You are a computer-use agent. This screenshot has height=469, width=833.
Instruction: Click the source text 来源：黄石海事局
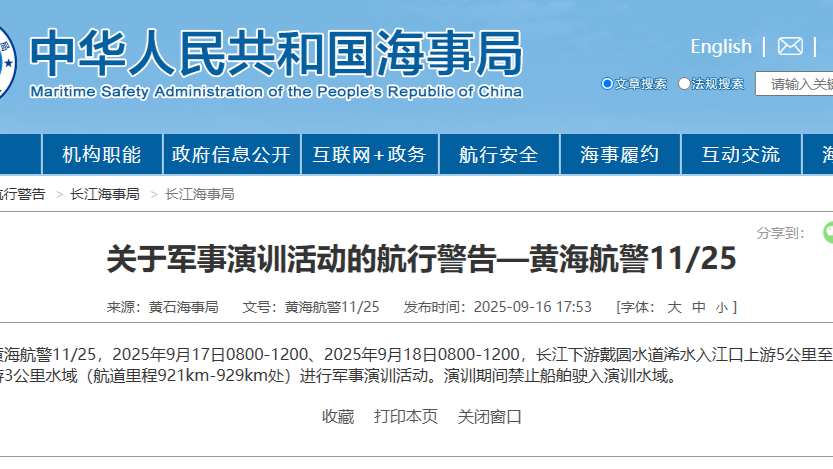[163, 307]
